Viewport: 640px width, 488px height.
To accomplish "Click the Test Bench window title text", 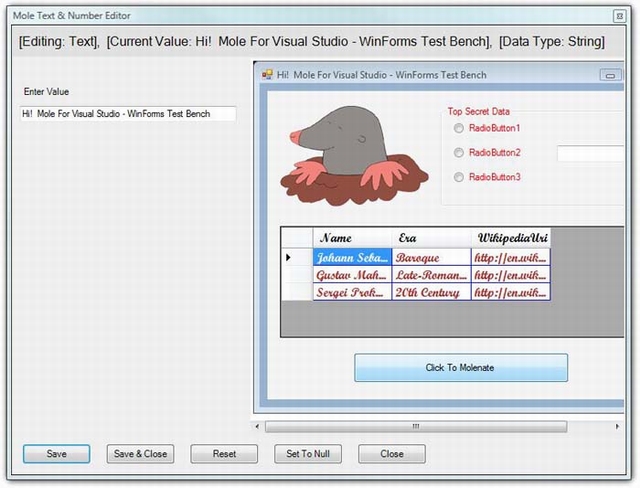I will click(382, 75).
